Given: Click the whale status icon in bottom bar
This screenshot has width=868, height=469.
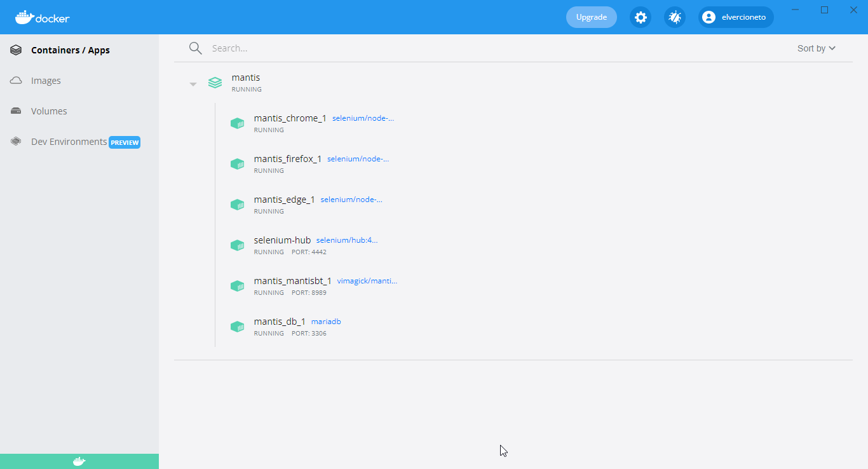Looking at the screenshot, I should point(79,461).
